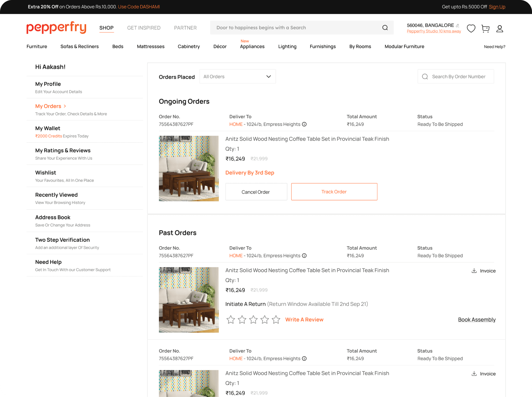Click the Pepperfry Studio 10 kms away link
This screenshot has width=532, height=397.
[x=434, y=31]
